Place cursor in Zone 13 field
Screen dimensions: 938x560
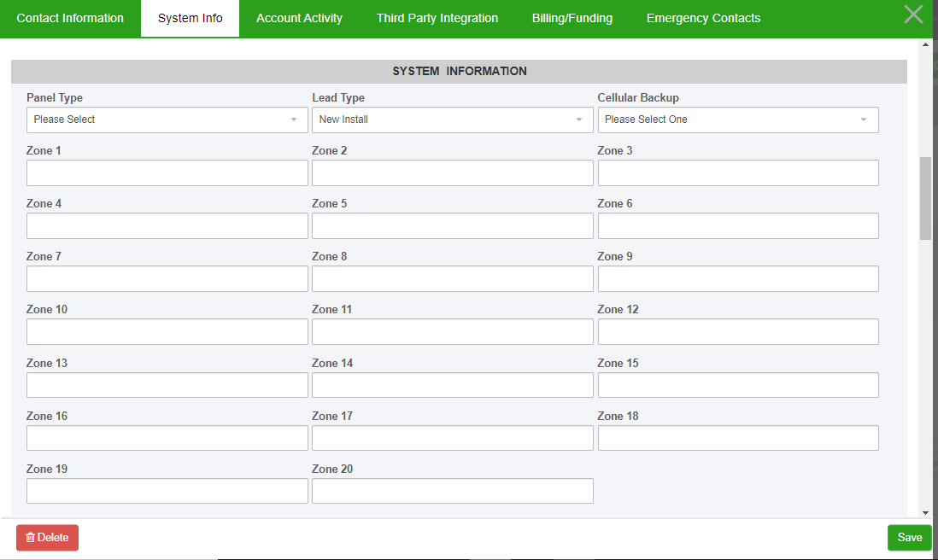coord(167,385)
